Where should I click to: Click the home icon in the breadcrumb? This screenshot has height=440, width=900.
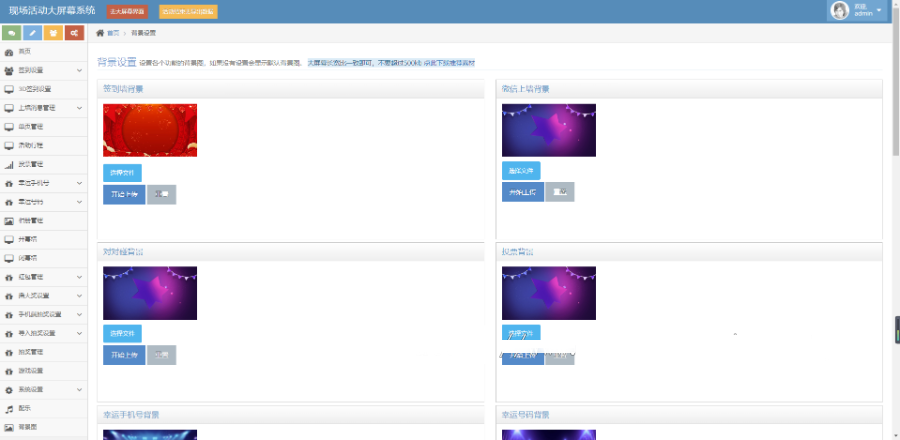tap(100, 33)
